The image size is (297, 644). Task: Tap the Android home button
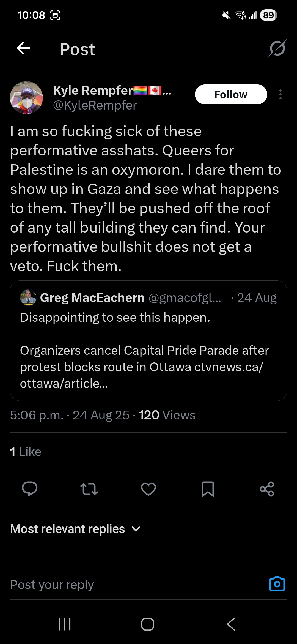[148, 624]
